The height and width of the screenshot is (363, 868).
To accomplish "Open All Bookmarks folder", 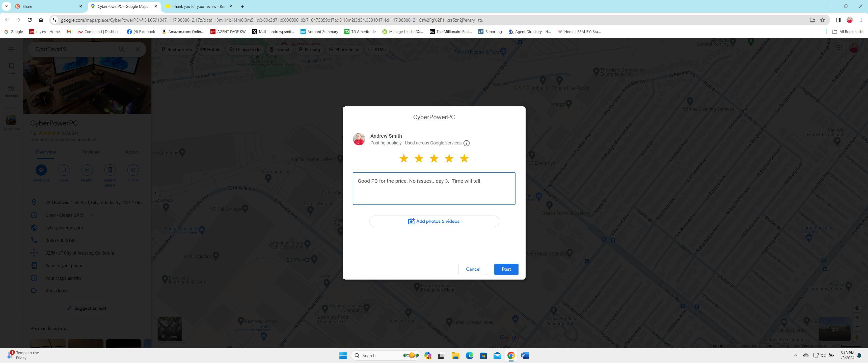I will (x=848, y=32).
